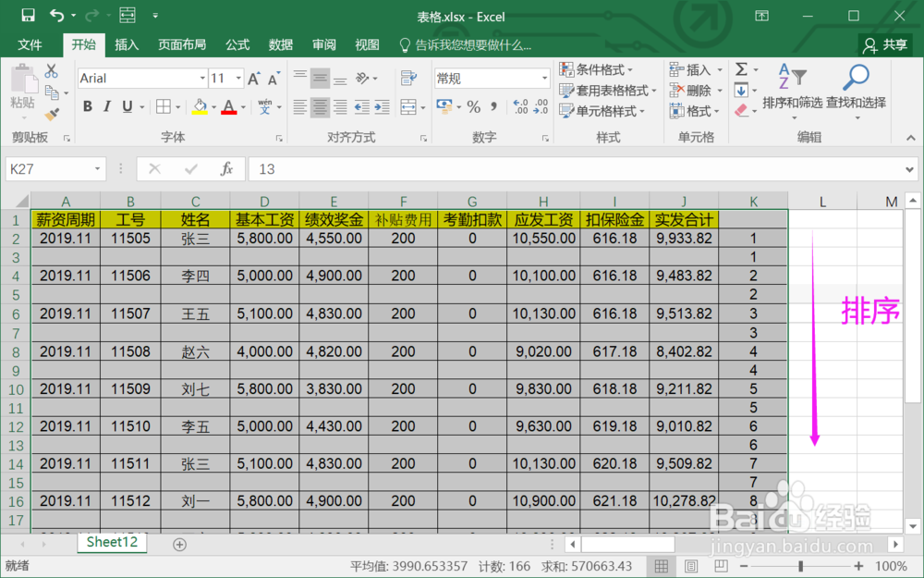The height and width of the screenshot is (578, 924).
Task: Select the Sheet12 worksheet tab
Action: coord(112,542)
